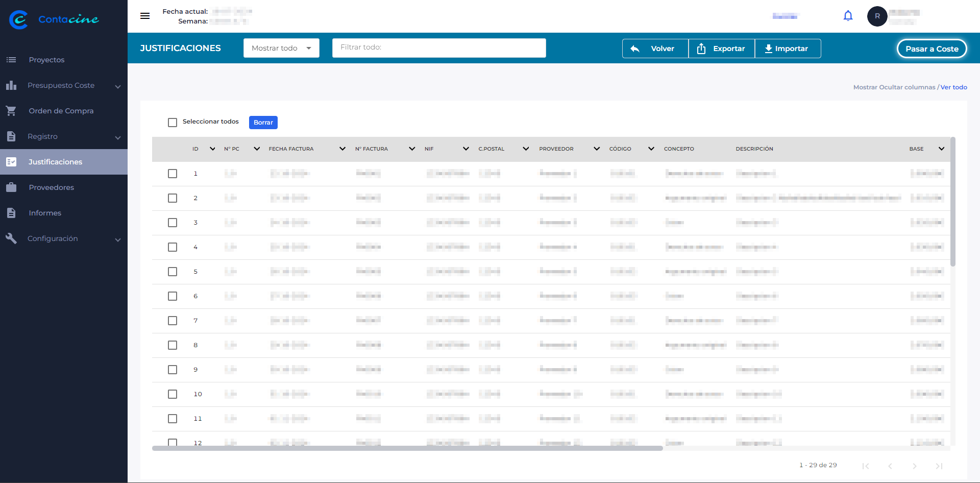Click the Configuración wrench icon
980x483 pixels.
[11, 238]
